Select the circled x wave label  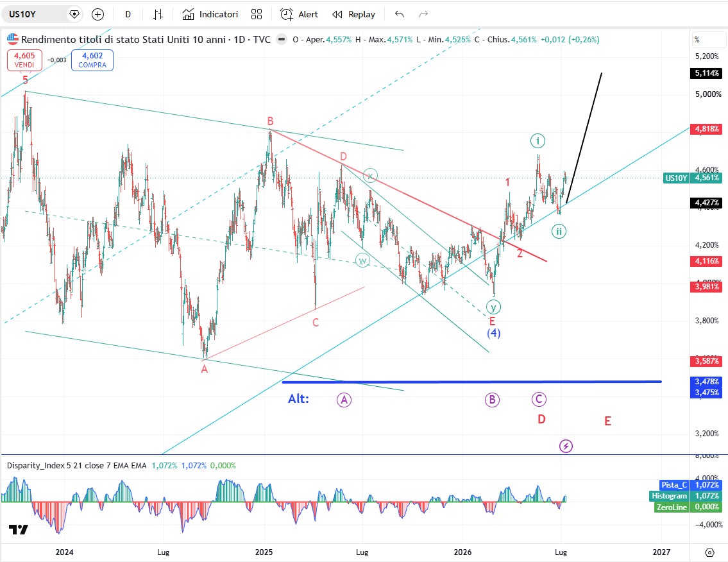(x=370, y=176)
